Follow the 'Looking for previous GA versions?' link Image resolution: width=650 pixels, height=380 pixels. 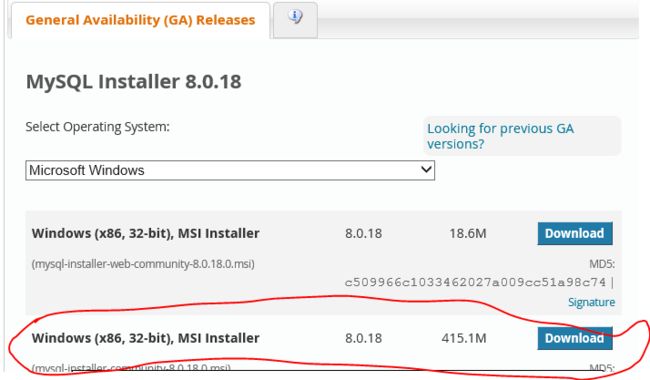pyautogui.click(x=500, y=136)
